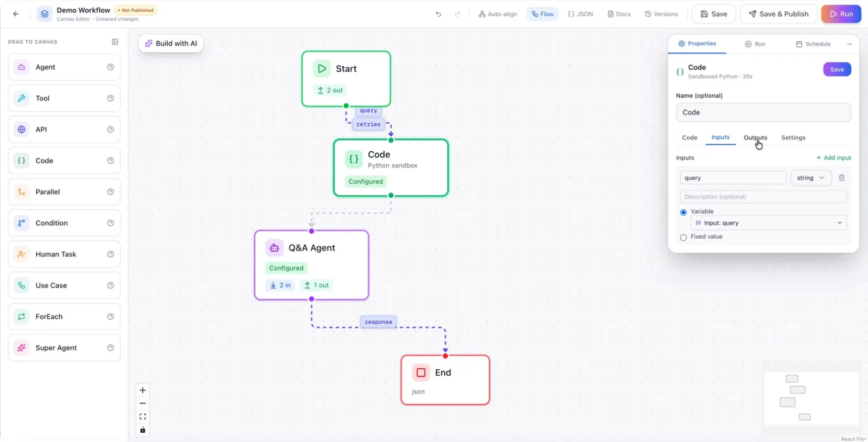
Task: Click the Agent help question-mark icon
Action: [111, 67]
